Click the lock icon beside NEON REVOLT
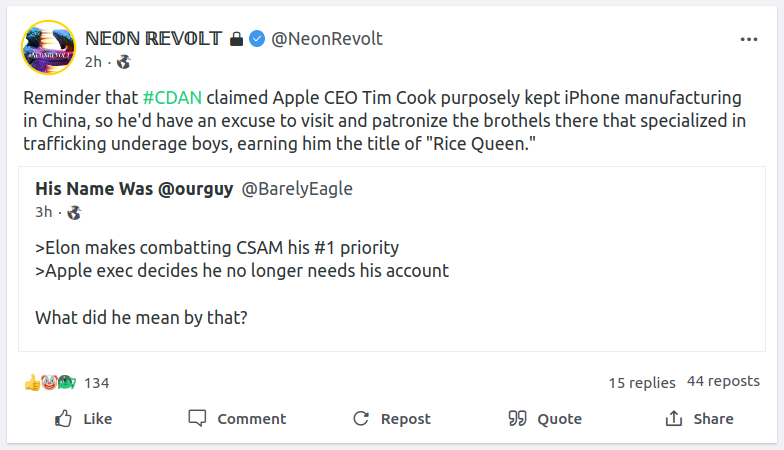The width and height of the screenshot is (784, 450). point(236,39)
